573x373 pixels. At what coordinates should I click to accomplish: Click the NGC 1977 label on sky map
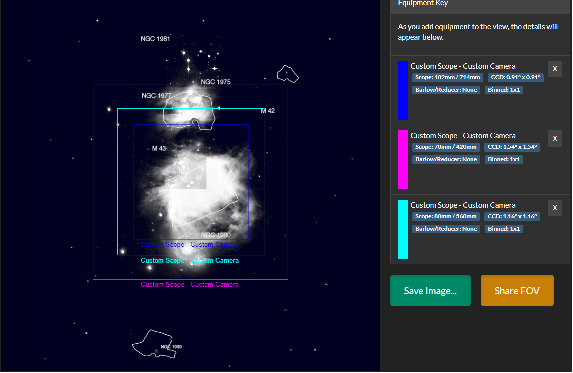tap(156, 96)
